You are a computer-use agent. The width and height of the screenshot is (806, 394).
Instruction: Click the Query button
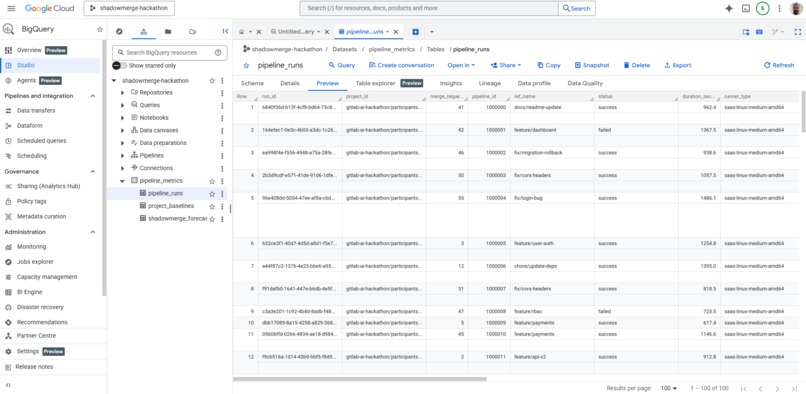(x=342, y=65)
